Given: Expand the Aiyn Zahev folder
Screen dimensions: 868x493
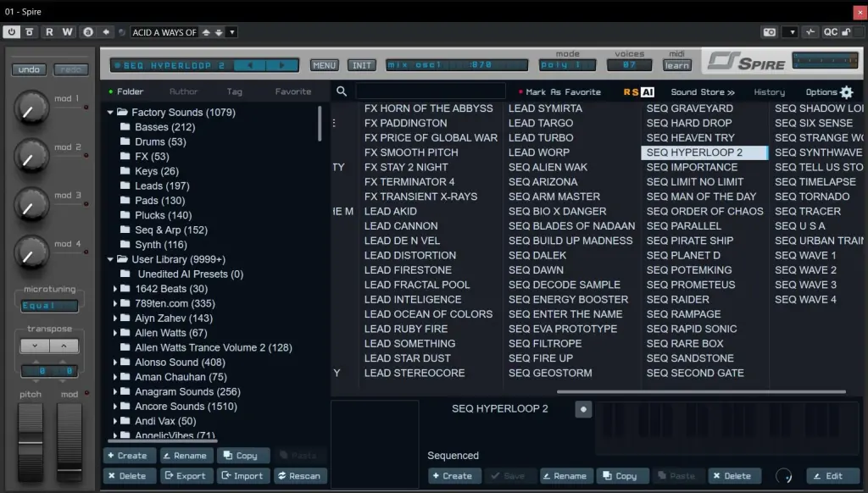Looking at the screenshot, I should (x=115, y=318).
